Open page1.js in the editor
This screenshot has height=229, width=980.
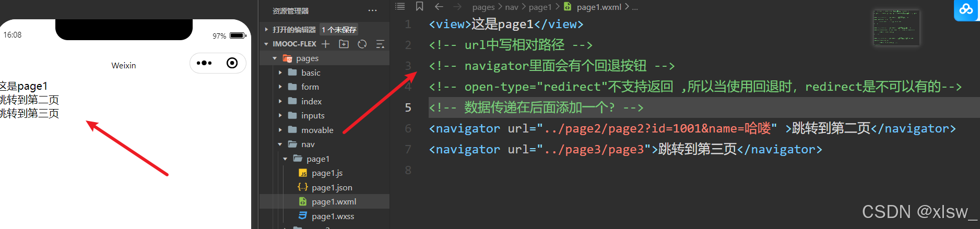tap(327, 173)
